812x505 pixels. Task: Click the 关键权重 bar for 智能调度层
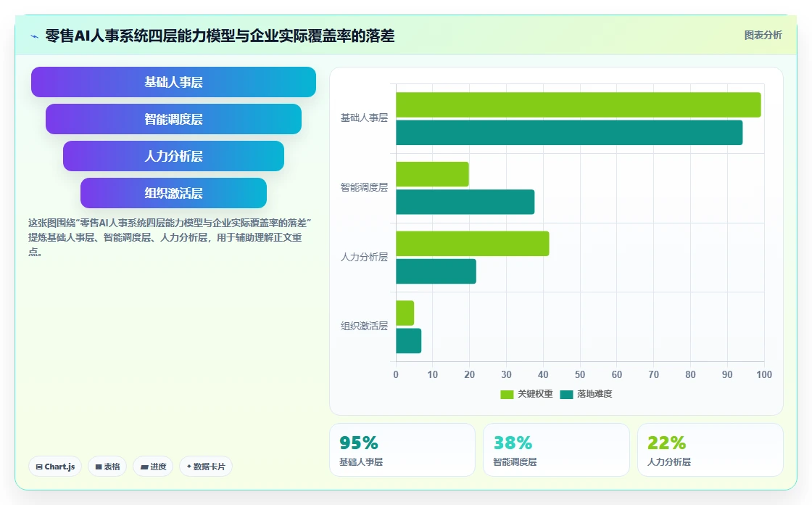point(432,174)
